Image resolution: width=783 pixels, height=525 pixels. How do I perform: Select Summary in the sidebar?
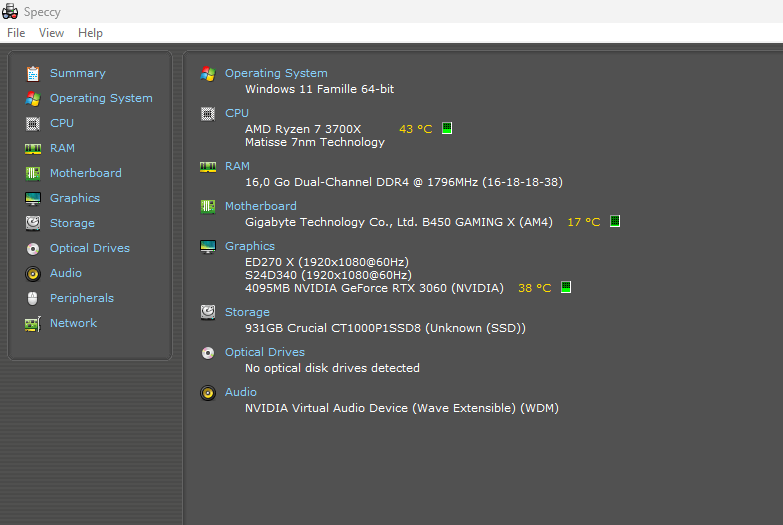[x=78, y=73]
